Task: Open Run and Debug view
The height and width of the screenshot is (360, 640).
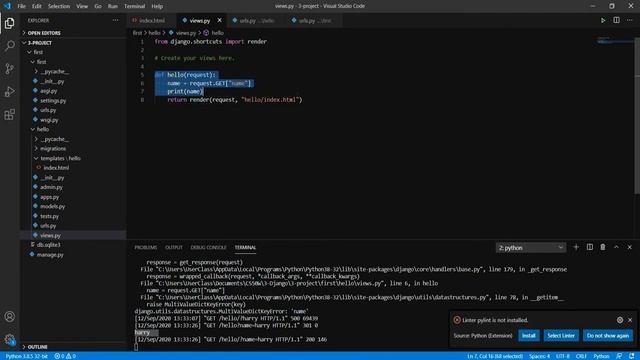Action: coord(9,91)
